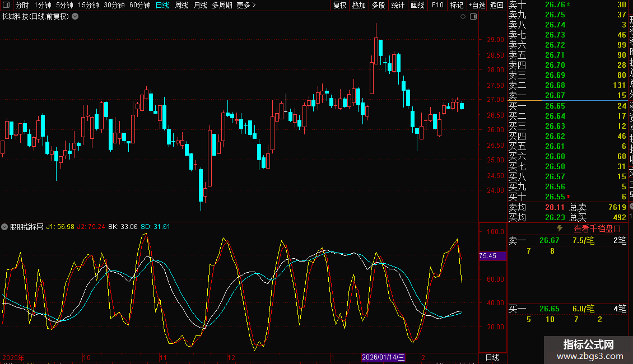Image resolution: width=633 pixels, height=364 pixels.
Task: Click the 查看千档盘口 link
Action: pyautogui.click(x=597, y=228)
